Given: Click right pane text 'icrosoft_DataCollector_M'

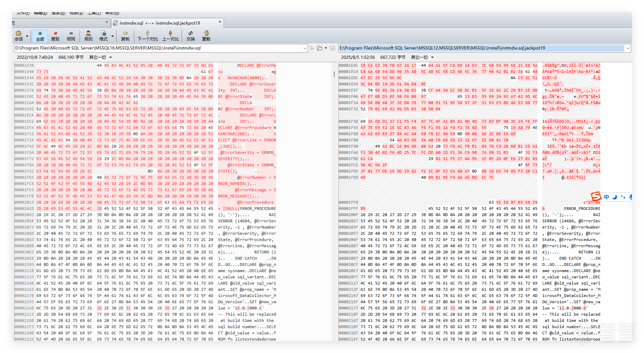Looking at the screenshot, I should coord(571,296).
